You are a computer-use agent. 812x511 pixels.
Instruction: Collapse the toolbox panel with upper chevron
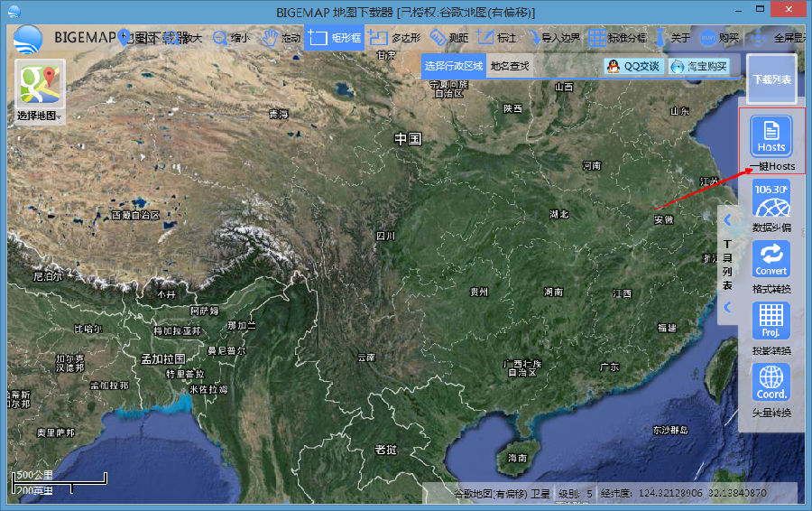coord(727,219)
